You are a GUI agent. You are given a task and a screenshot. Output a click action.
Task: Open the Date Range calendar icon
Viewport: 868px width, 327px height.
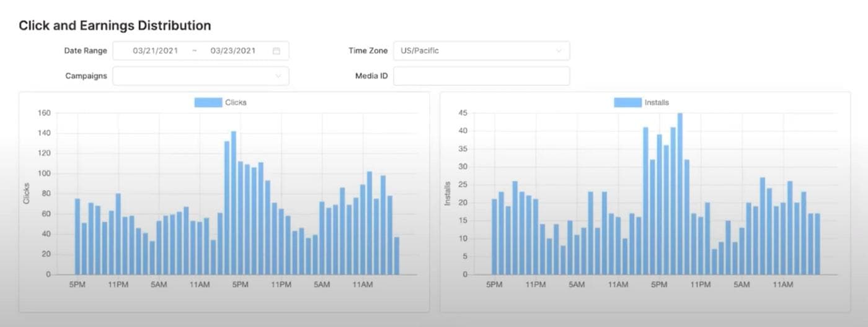277,51
